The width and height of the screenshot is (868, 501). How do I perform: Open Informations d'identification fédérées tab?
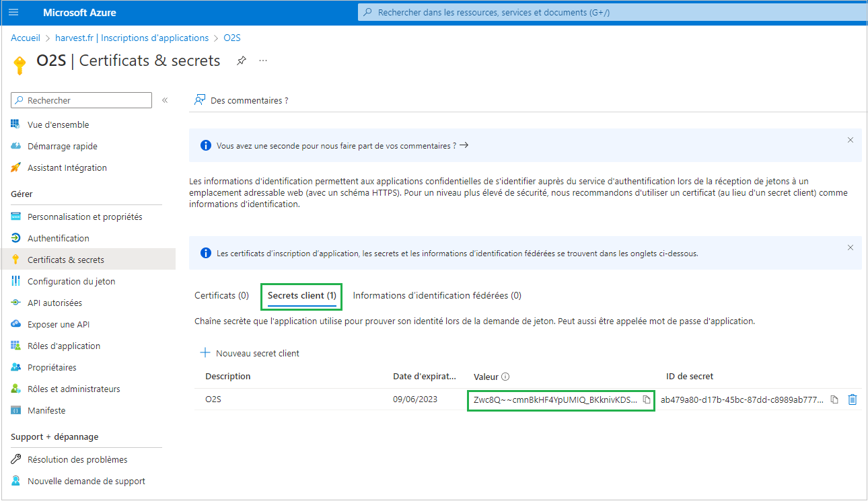pos(437,295)
